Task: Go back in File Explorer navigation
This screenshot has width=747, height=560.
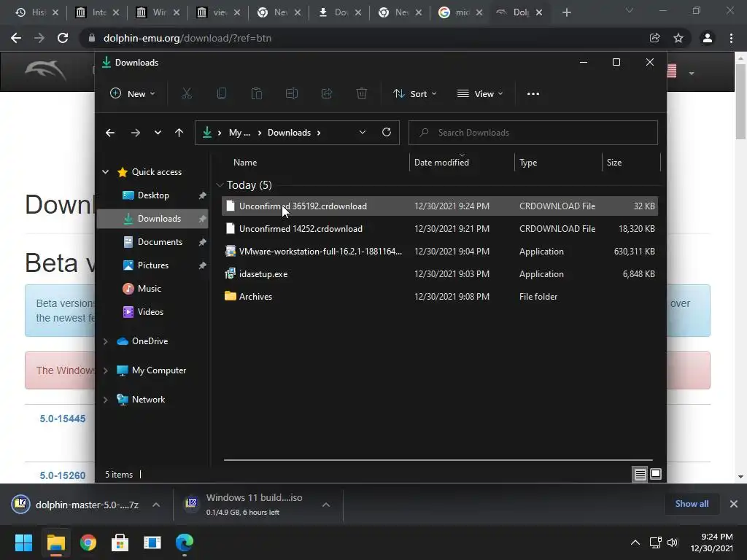Action: 110,133
